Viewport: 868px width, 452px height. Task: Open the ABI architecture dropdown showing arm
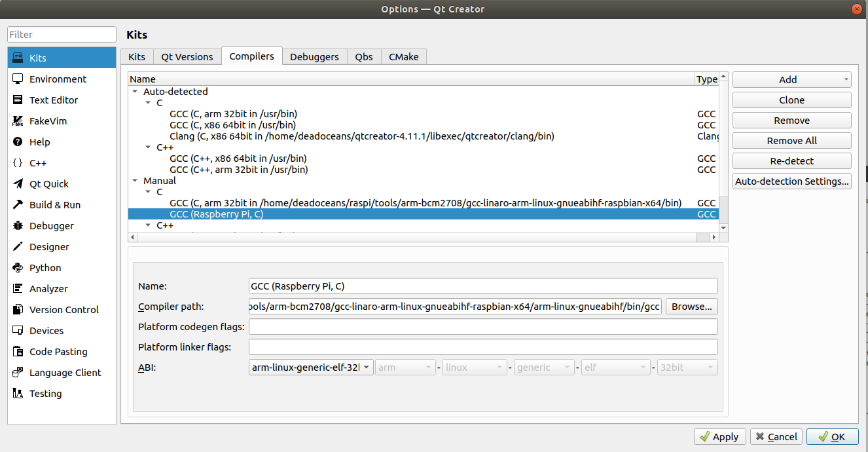406,367
